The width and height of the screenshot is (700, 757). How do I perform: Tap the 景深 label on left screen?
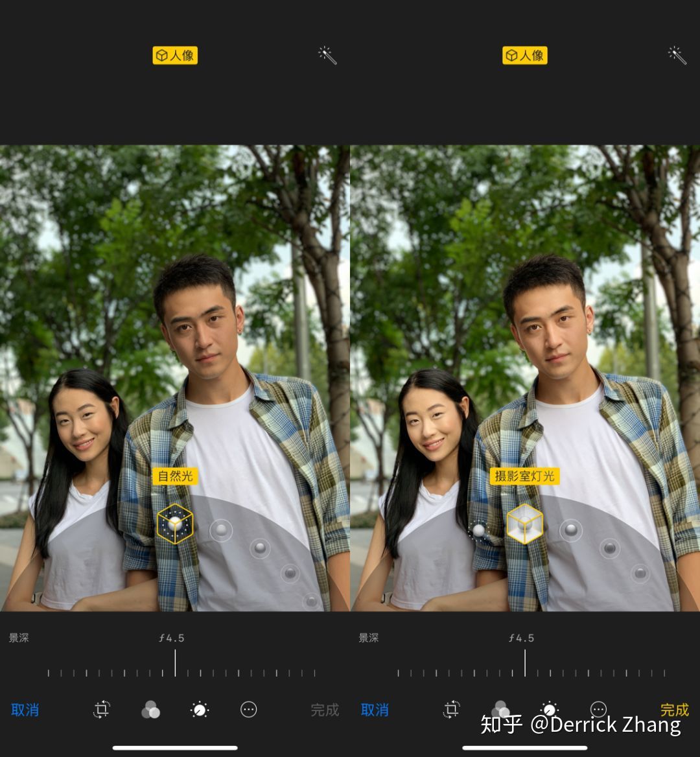(19, 638)
